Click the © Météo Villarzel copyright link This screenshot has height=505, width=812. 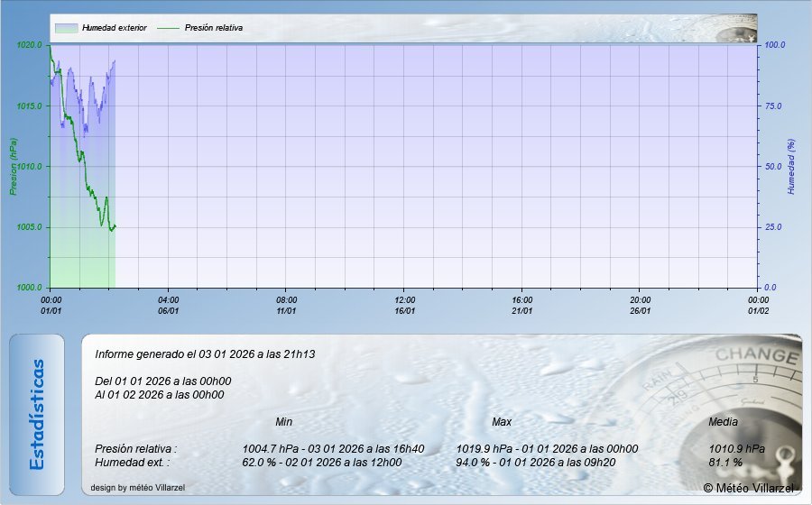point(749,488)
